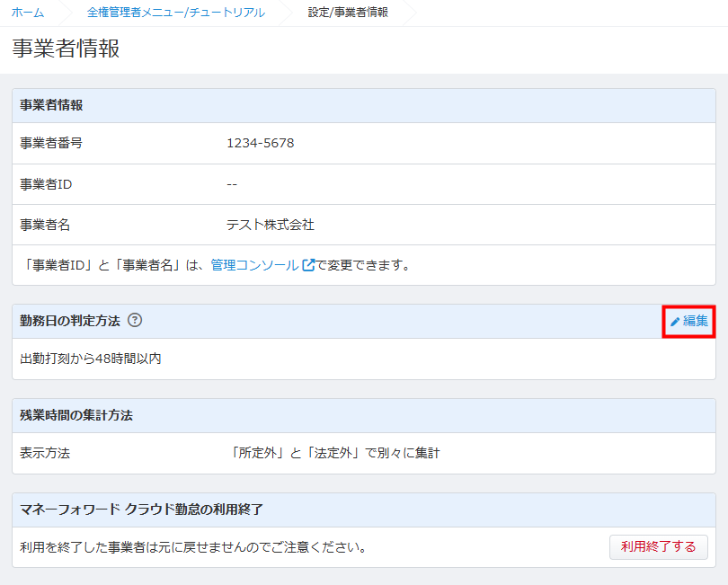Image resolution: width=728 pixels, height=585 pixels.
Task: Select the 設定/事業者情報 breadcrumb item
Action: coord(348,13)
